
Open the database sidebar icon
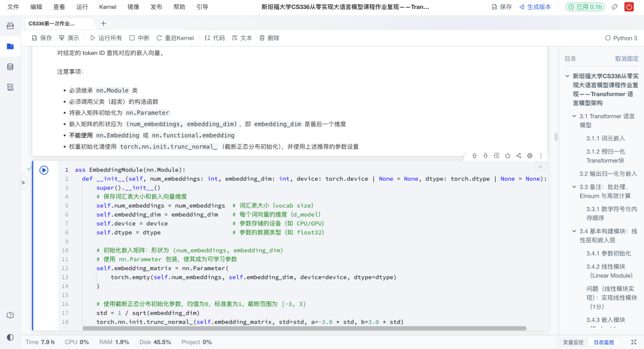tap(10, 67)
